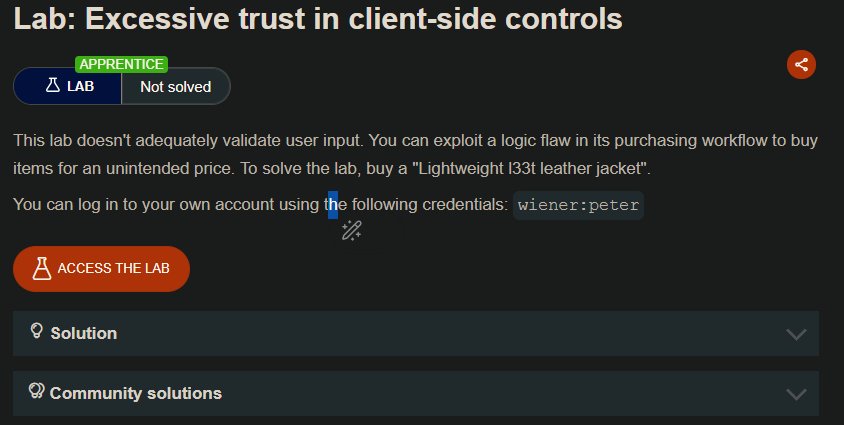This screenshot has height=425, width=844.
Task: Open the Solution section header
Action: click(84, 333)
